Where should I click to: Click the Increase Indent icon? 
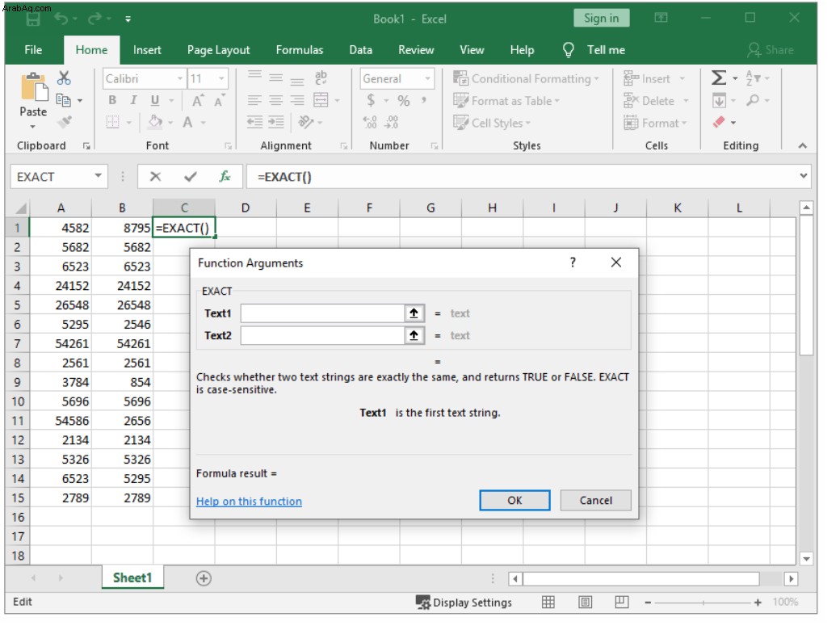click(276, 122)
